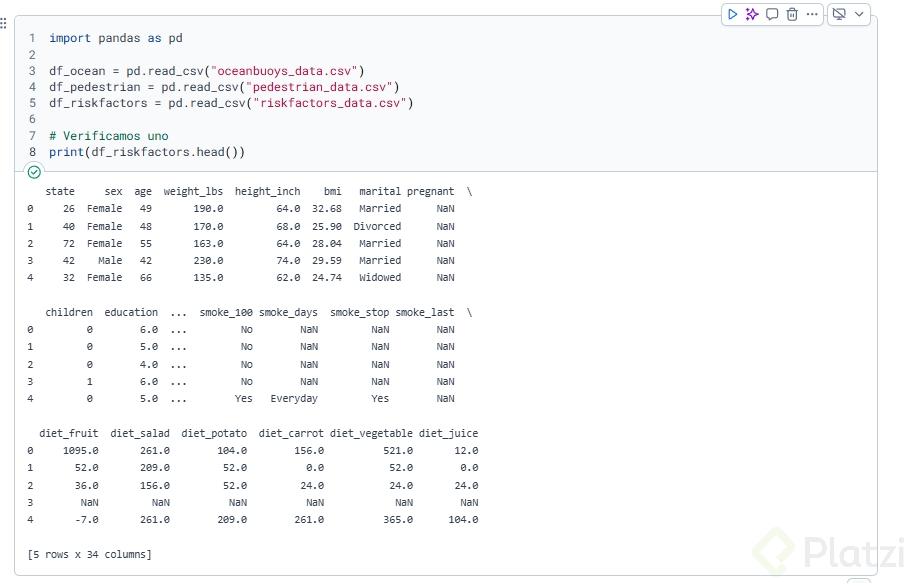The image size is (914, 583).
Task: Place cursor on print(df_riskfactors.head()) line
Action: coord(146,152)
